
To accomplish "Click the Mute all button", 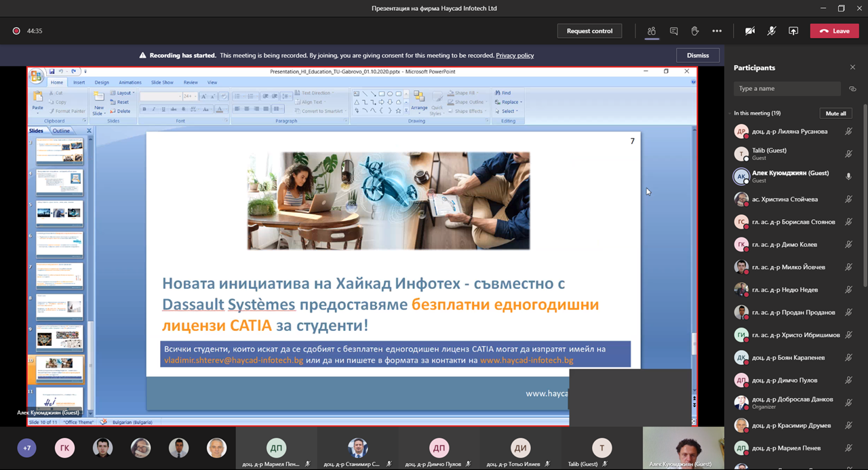I will 835,113.
